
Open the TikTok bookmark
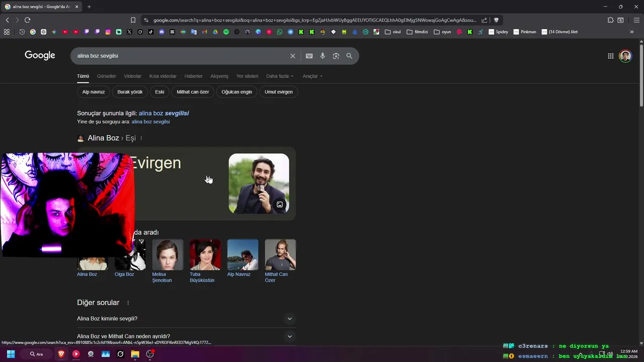click(151, 32)
